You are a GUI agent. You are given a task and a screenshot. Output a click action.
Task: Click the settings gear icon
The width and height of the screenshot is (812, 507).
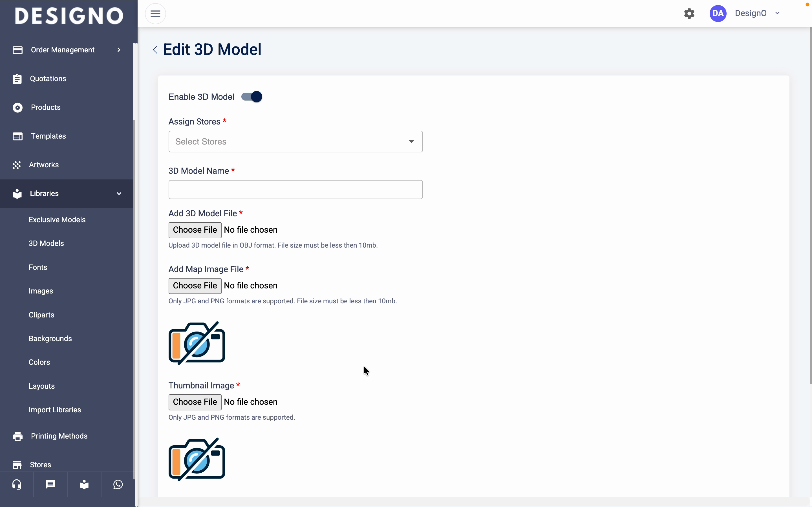click(689, 14)
